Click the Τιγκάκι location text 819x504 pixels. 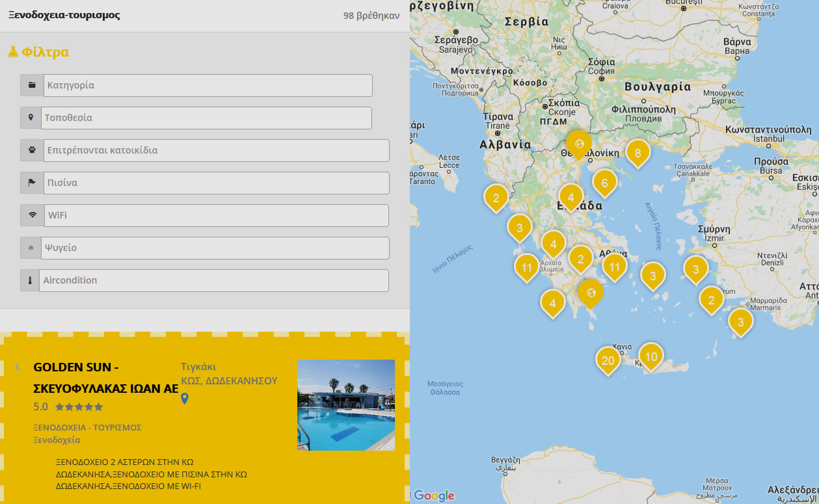198,366
